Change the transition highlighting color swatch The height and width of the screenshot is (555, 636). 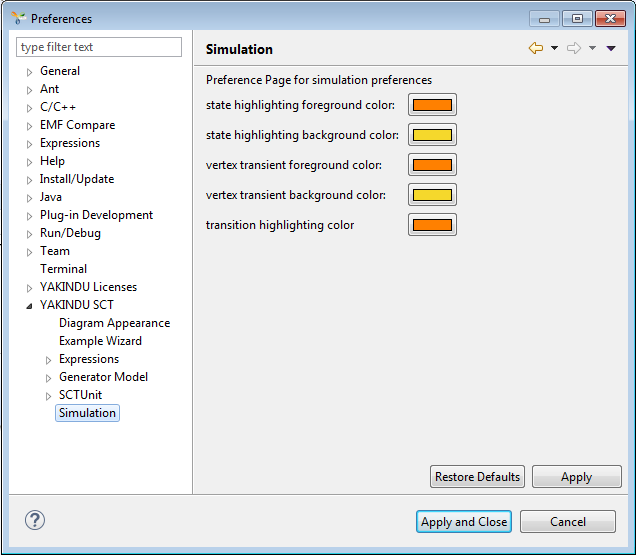pos(432,225)
